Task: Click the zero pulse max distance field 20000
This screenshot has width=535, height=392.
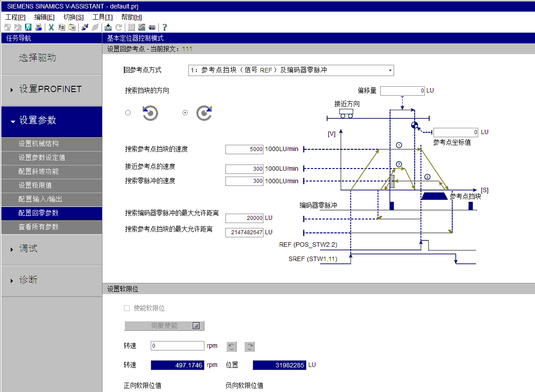Action: (x=244, y=218)
